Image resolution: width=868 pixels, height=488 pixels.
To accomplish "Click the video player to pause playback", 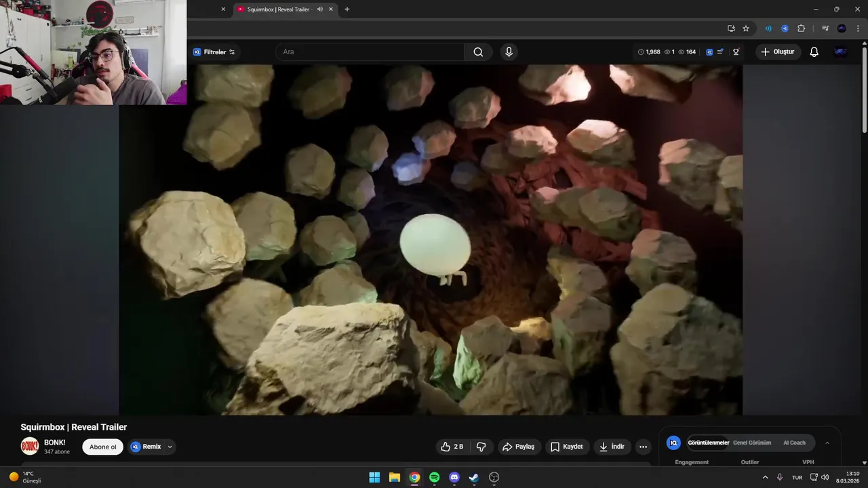I will pos(431,240).
